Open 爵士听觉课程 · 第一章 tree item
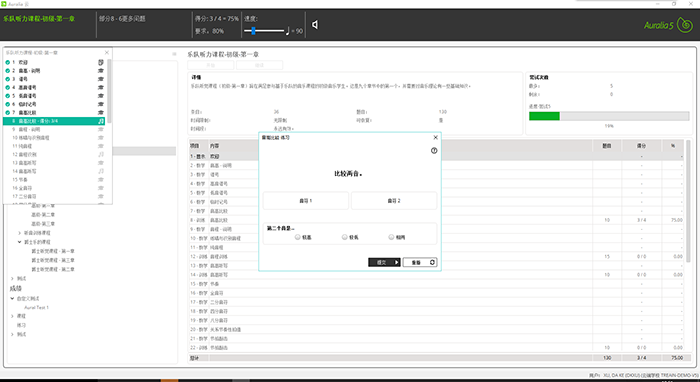The height and width of the screenshot is (382, 700). pos(53,251)
